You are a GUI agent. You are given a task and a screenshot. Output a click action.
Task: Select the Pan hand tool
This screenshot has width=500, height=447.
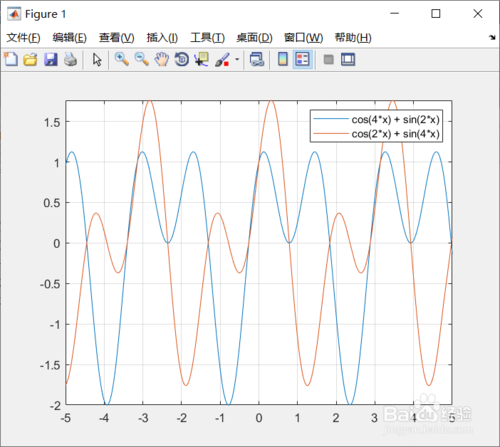point(162,60)
